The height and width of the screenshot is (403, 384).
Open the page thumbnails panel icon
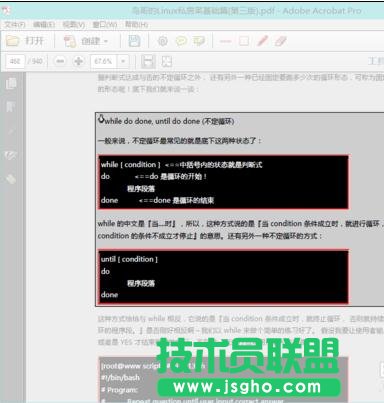coord(11,83)
